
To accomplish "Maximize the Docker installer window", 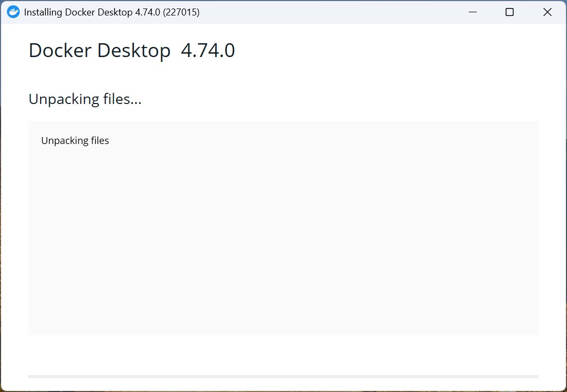I will tap(509, 12).
